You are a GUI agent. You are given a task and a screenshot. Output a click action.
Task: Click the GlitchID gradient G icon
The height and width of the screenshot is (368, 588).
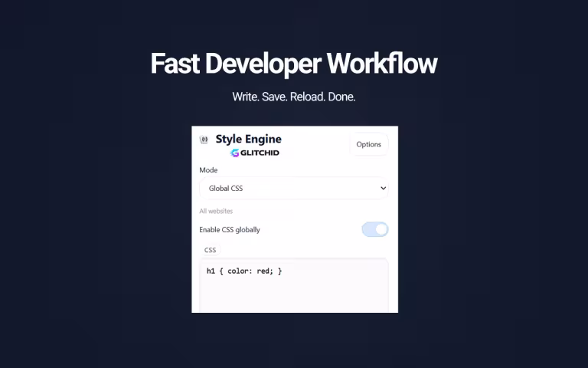click(x=235, y=153)
